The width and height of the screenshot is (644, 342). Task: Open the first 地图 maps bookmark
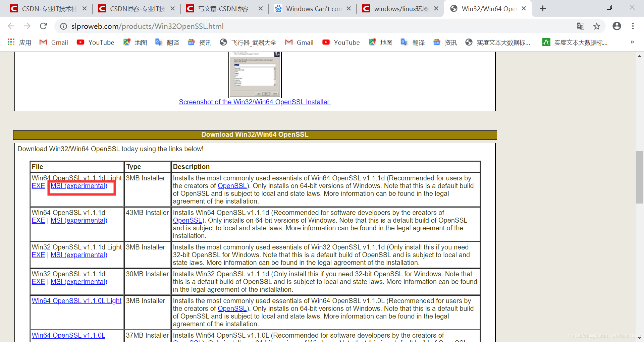pyautogui.click(x=135, y=42)
